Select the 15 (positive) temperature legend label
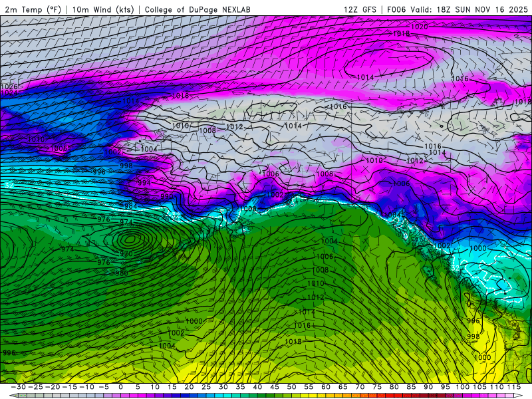Image resolution: width=532 pixels, height=399 pixels. tap(172, 387)
